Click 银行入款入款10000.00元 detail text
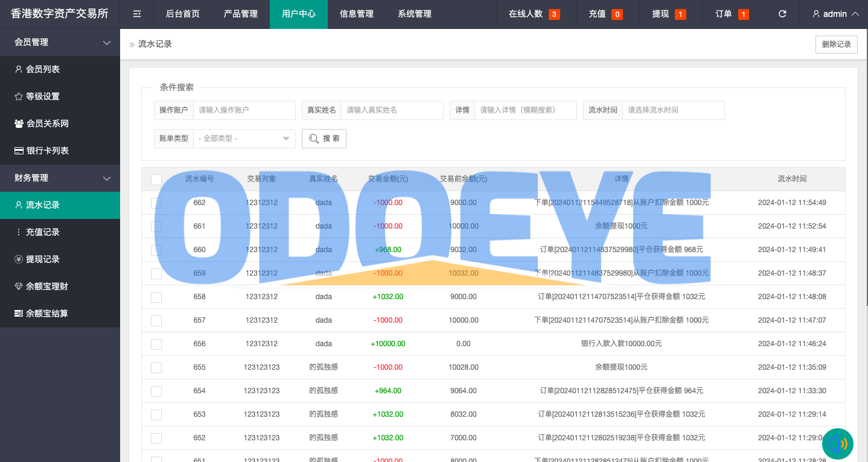Viewport: 868px width, 462px height. tap(622, 344)
